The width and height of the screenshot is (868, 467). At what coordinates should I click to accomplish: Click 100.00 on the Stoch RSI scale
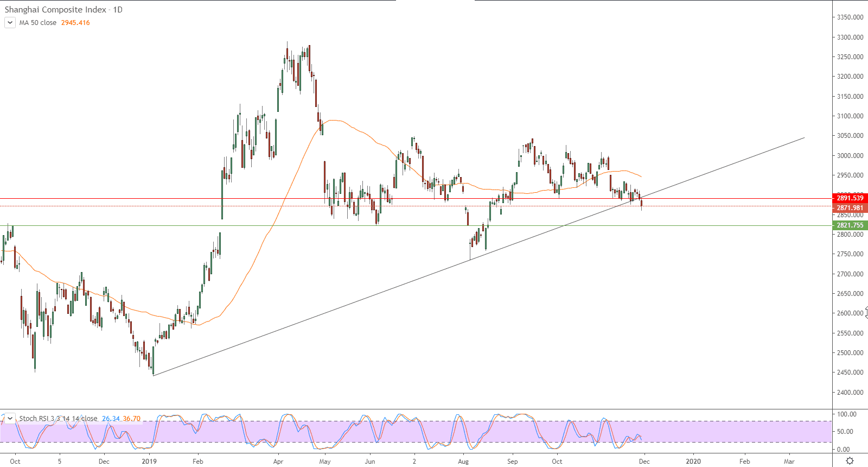[847, 414]
